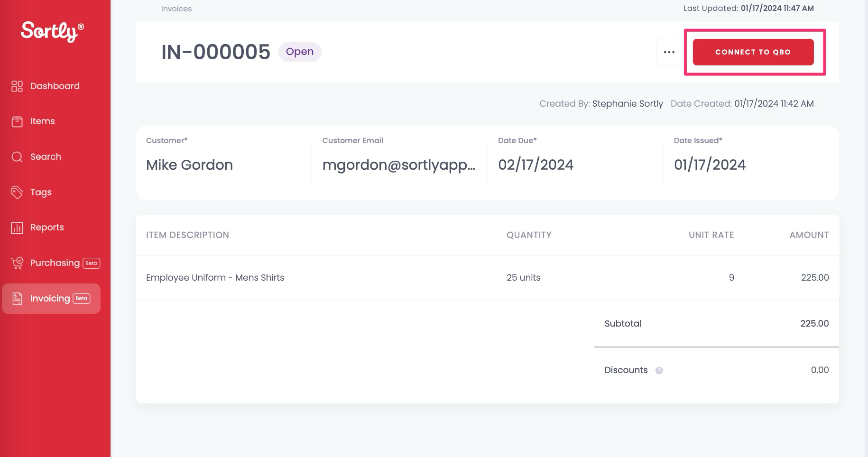
Task: Open the invoice more options ellipsis menu
Action: tap(669, 52)
